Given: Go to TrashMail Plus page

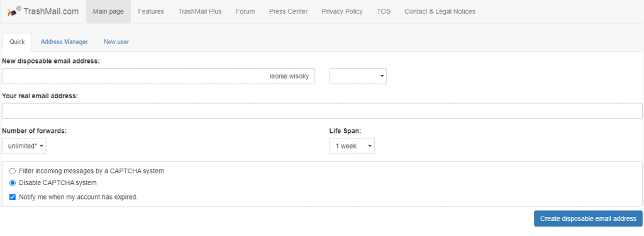Looking at the screenshot, I should coord(200,11).
